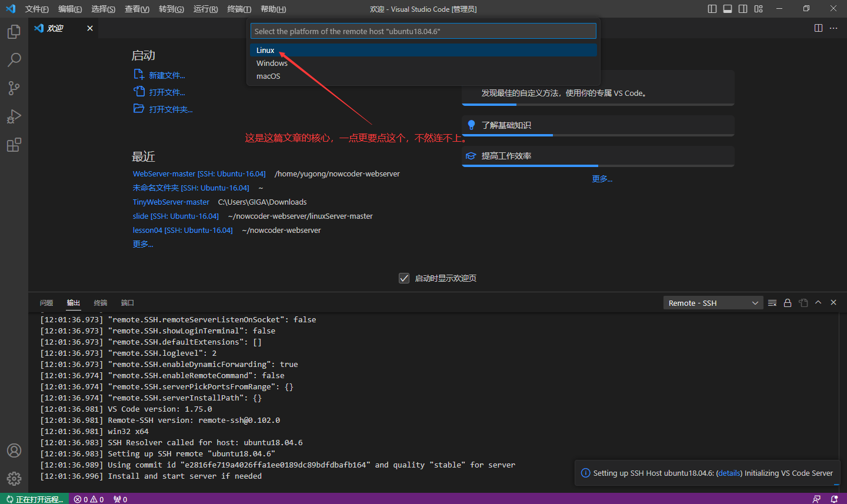Image resolution: width=847 pixels, height=504 pixels.
Task: Open recent slide [SSH: Ubuntu-16.04]
Action: pyautogui.click(x=176, y=216)
